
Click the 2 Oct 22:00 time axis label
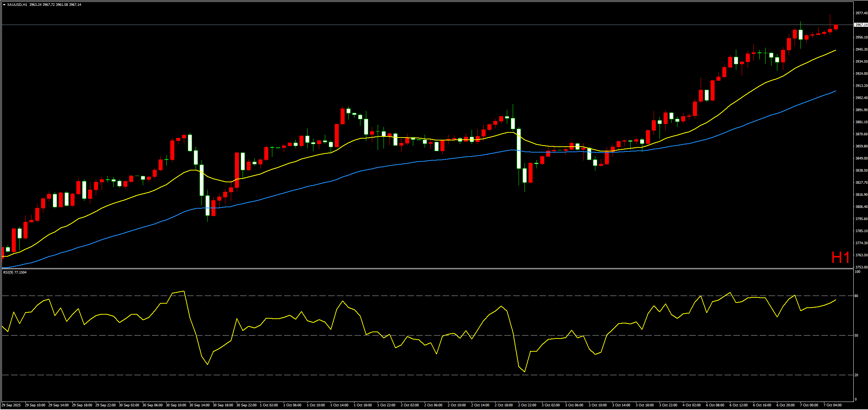click(x=527, y=405)
